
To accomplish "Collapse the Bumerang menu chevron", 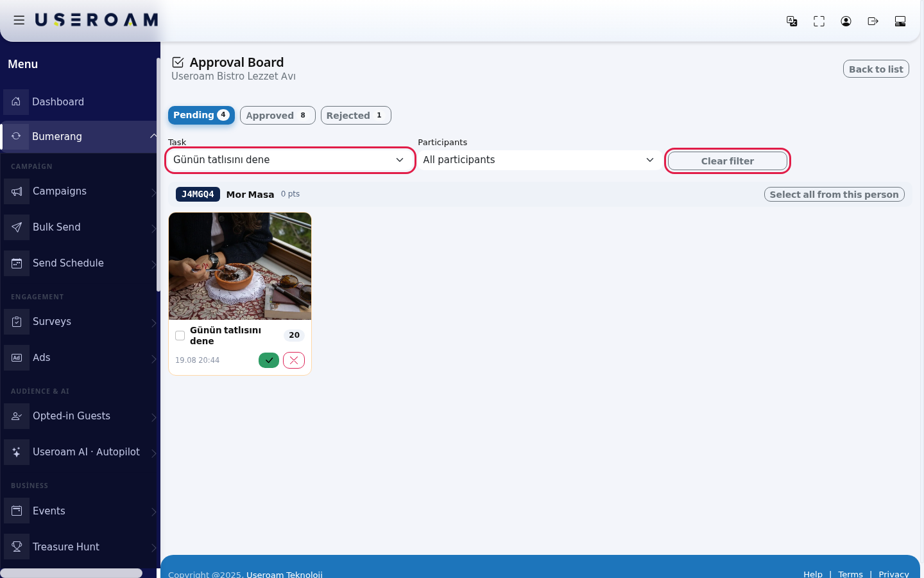I will 153,136.
